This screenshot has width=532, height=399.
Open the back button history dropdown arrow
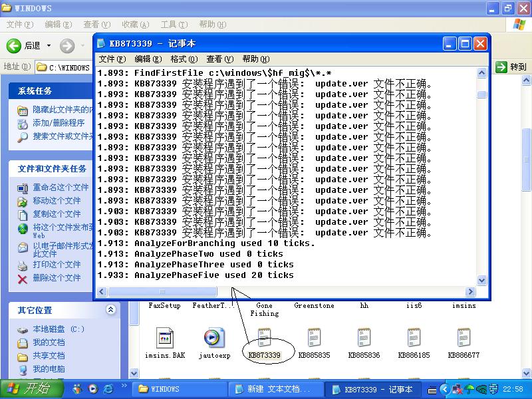tap(49, 45)
